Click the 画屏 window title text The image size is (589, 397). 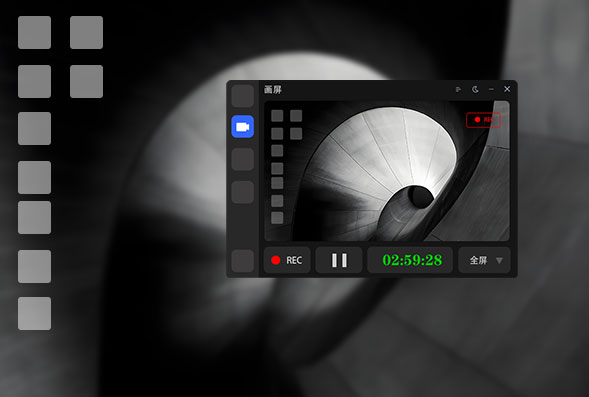[x=273, y=89]
